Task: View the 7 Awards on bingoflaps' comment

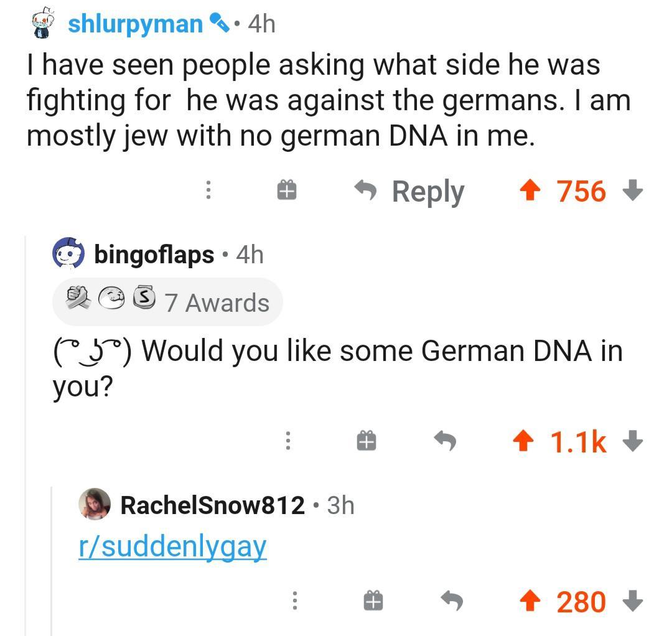Action: 168,302
